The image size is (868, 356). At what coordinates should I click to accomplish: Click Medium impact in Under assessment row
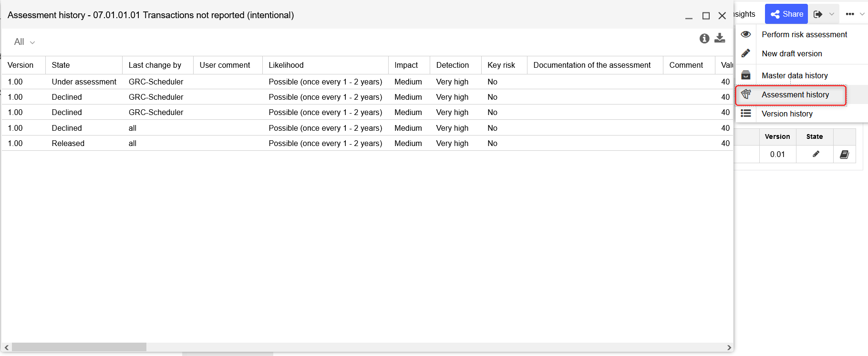tap(408, 82)
